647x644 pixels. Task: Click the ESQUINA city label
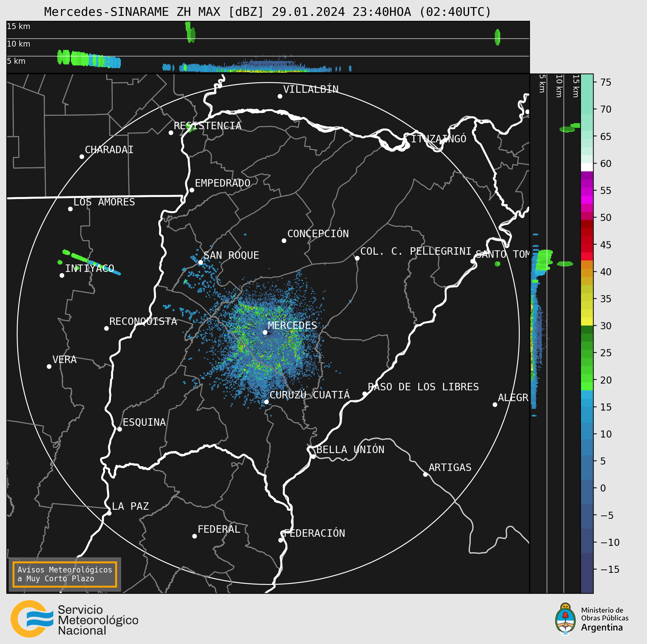[x=144, y=422]
